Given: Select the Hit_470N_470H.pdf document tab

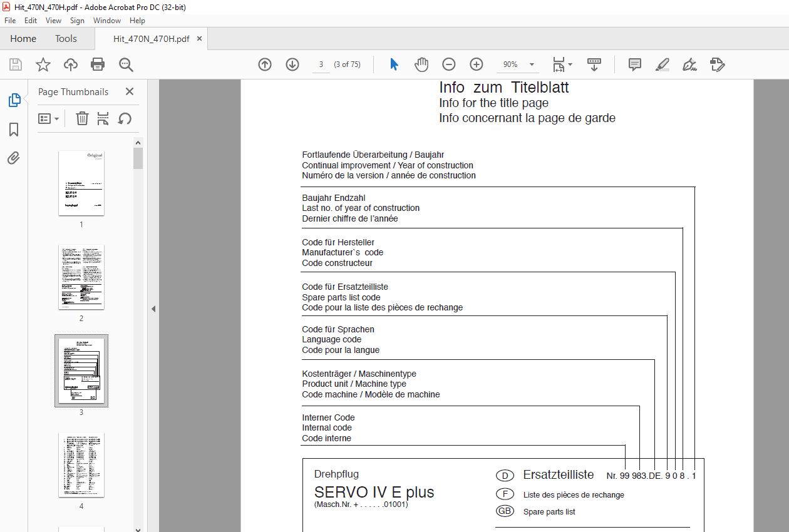Looking at the screenshot, I should pyautogui.click(x=151, y=39).
